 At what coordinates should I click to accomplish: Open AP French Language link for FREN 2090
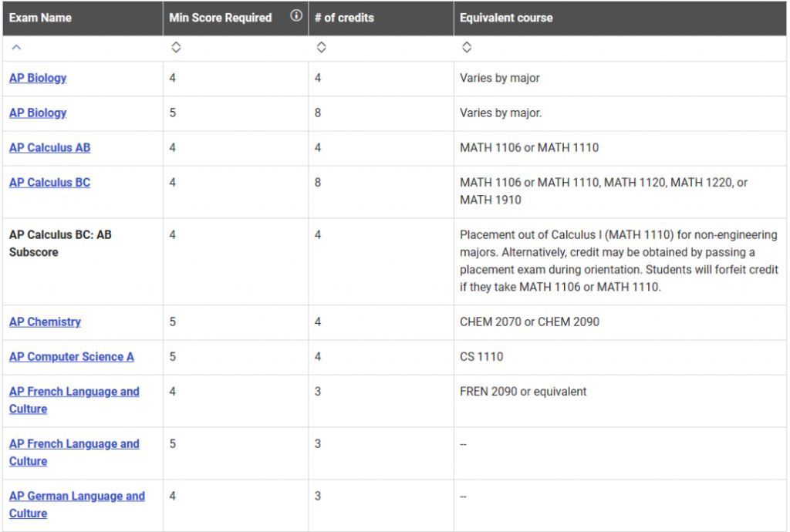point(74,392)
